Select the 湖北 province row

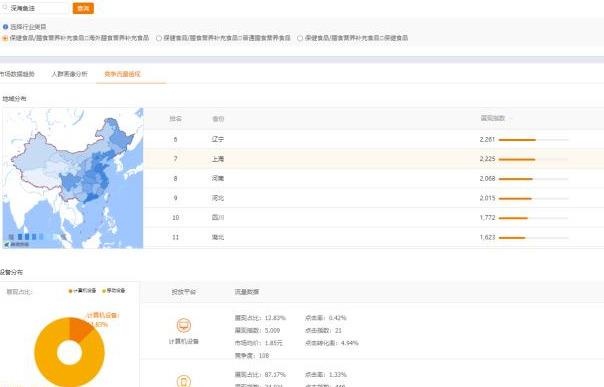[374, 237]
